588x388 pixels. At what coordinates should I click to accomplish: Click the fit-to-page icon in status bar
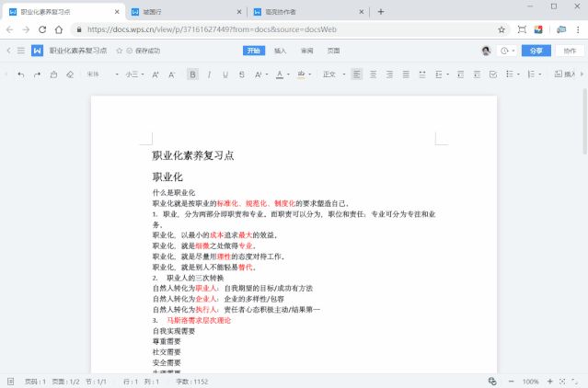point(562,382)
